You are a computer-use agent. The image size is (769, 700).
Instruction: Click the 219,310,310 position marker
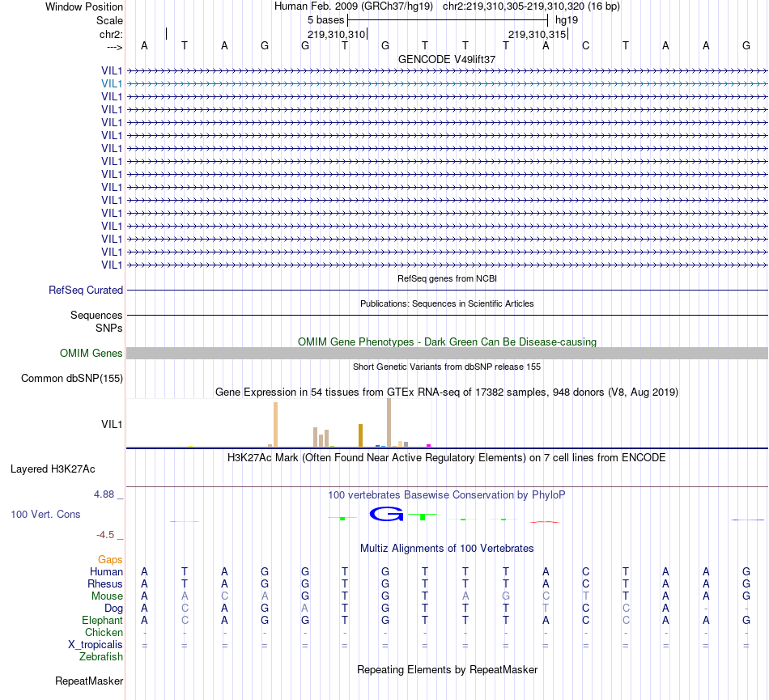pyautogui.click(x=337, y=34)
